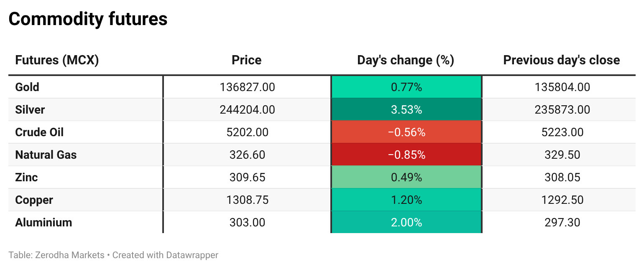Click Crude Oil's red −0.56% cell

tap(406, 132)
